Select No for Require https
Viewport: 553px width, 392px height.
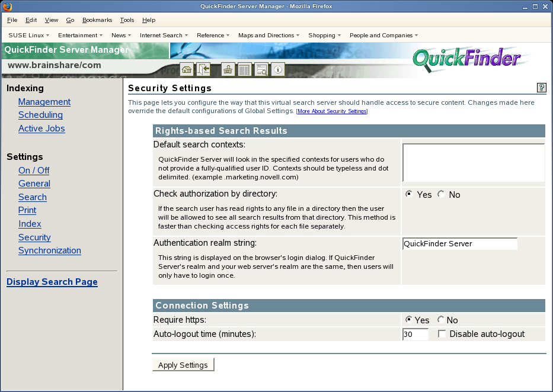(441, 319)
